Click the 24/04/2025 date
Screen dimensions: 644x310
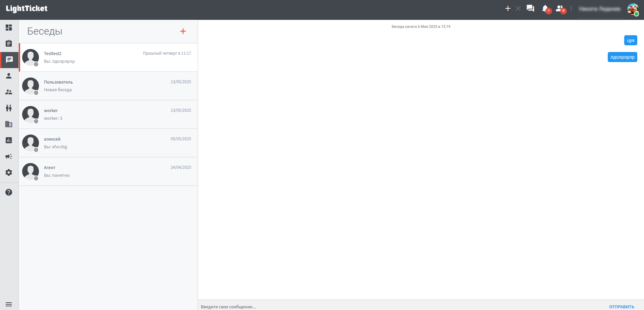point(181,167)
